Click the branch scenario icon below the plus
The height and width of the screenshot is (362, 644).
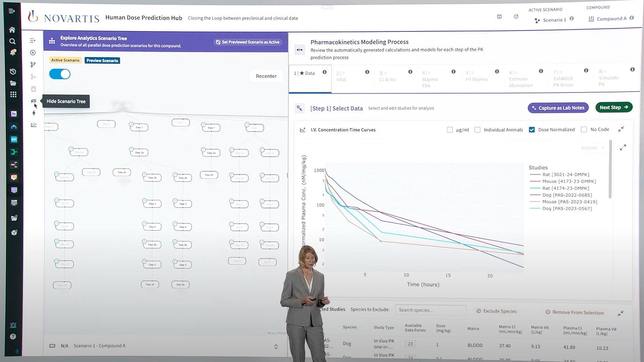coord(33,65)
